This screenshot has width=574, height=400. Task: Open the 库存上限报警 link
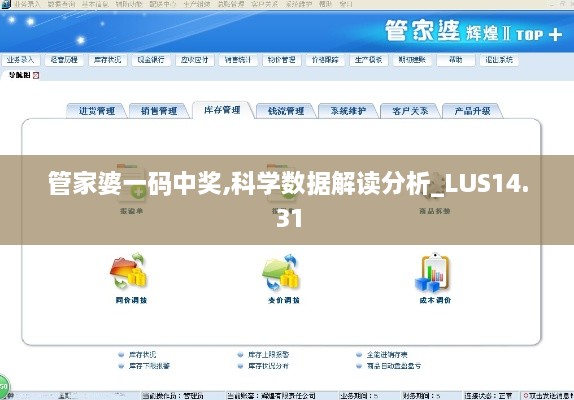tap(269, 355)
